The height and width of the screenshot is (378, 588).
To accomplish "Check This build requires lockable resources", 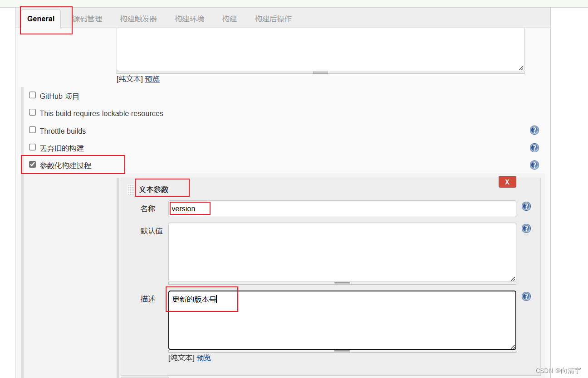I will (32, 112).
